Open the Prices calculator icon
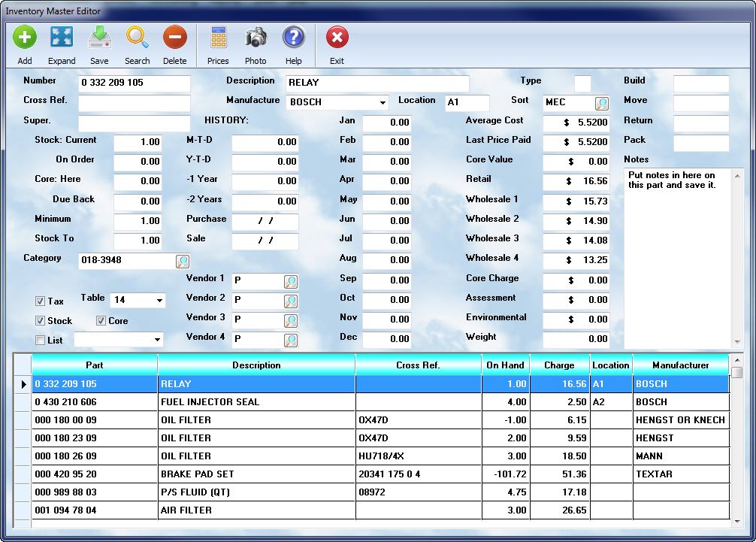 coord(218,38)
